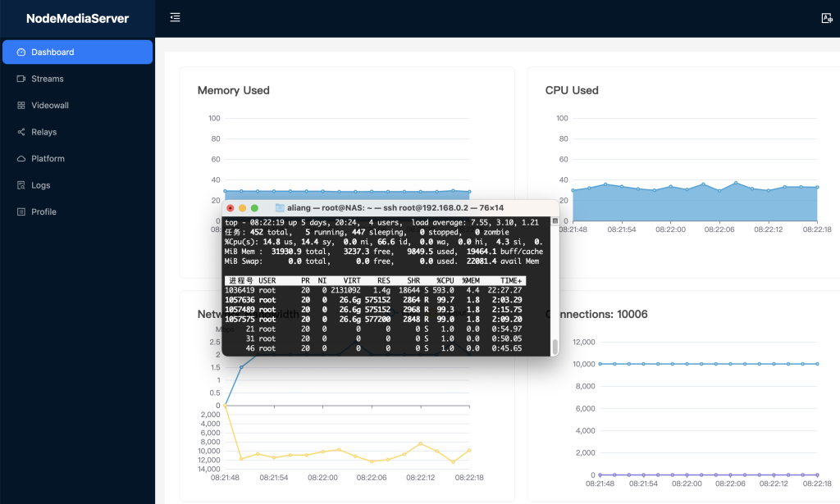
Task: Click process row with PID 1057575
Action: pos(373,319)
